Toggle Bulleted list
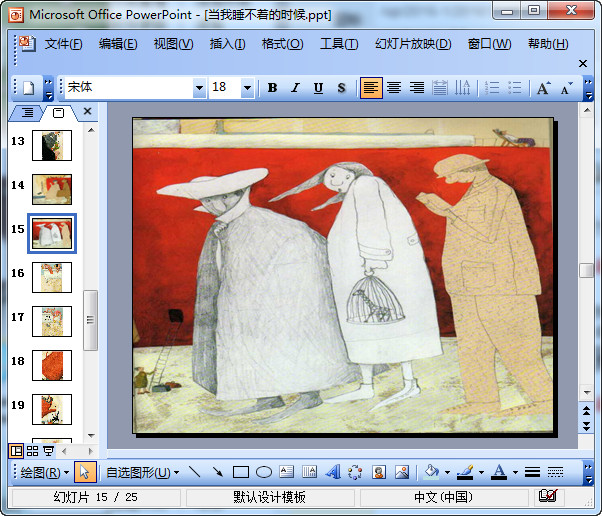 coord(514,88)
